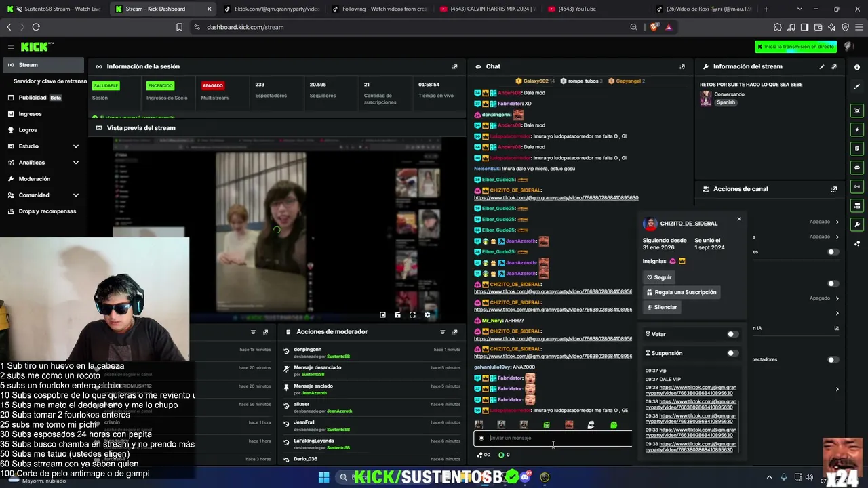
Task: Open picture-in-picture for stream preview
Action: click(382, 314)
